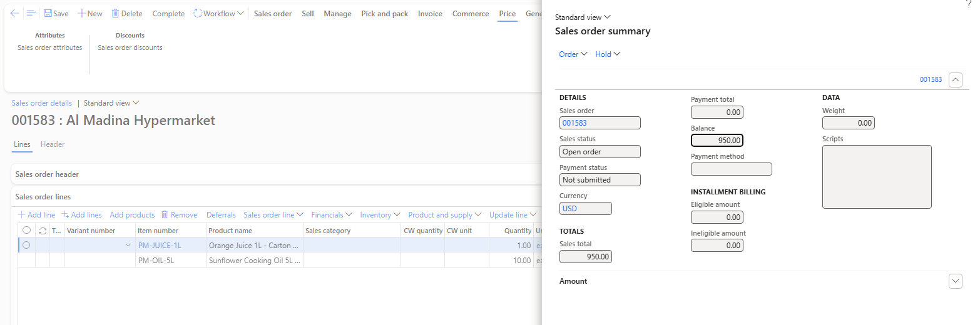Select the PM-JUICE-1L row circle
This screenshot has width=980, height=325.
click(x=26, y=245)
